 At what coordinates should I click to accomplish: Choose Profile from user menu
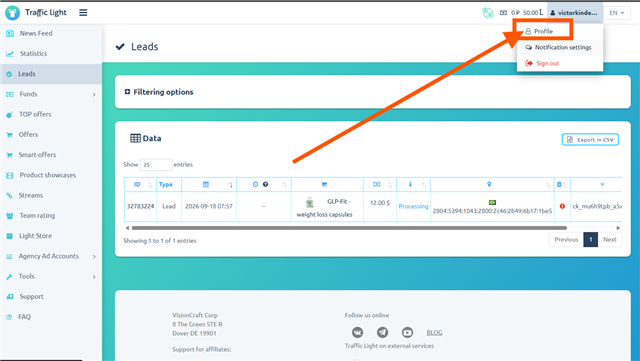(x=543, y=31)
